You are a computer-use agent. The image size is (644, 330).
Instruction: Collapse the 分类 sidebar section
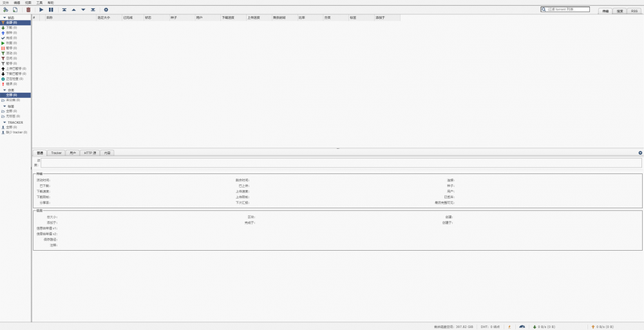tap(5, 90)
